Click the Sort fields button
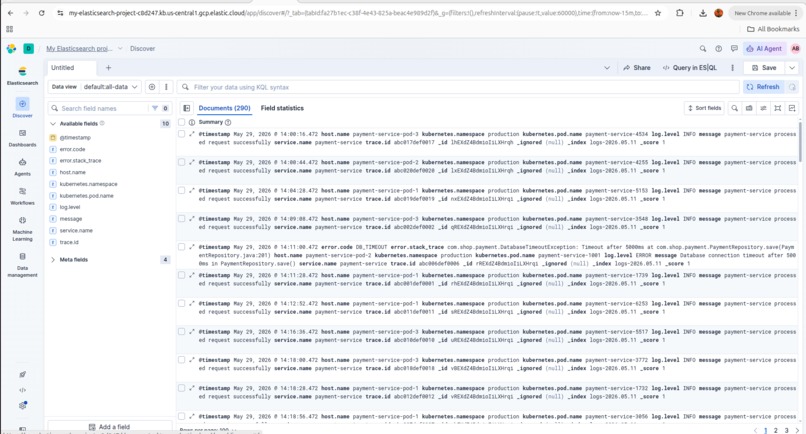Image resolution: width=806 pixels, height=434 pixels. (704, 108)
